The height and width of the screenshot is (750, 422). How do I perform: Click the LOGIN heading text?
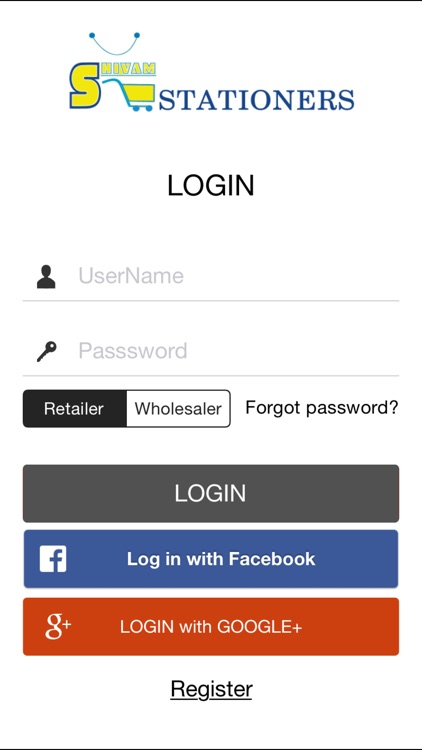point(211,186)
